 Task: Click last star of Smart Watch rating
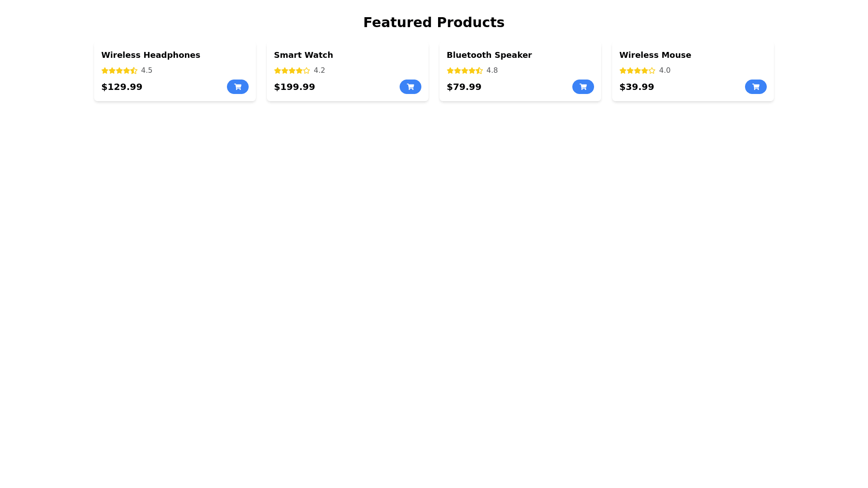coord(307,70)
